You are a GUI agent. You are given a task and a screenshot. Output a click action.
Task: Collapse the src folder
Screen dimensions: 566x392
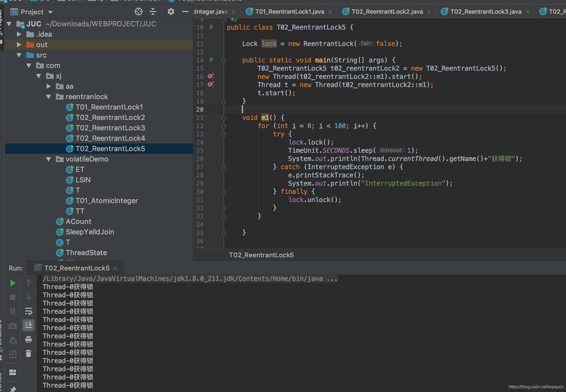tap(19, 55)
